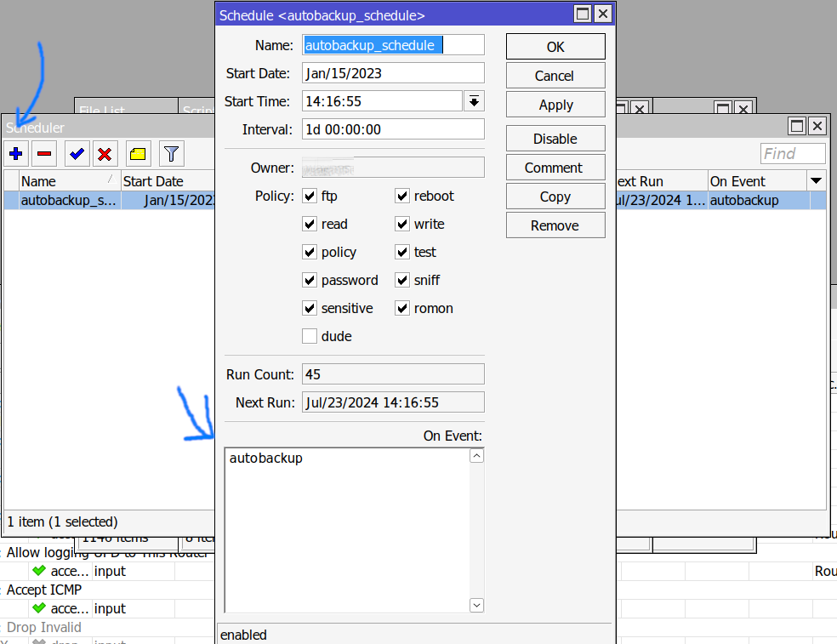The height and width of the screenshot is (644, 837).
Task: Click the yellow Comment note icon
Action: coord(138,154)
